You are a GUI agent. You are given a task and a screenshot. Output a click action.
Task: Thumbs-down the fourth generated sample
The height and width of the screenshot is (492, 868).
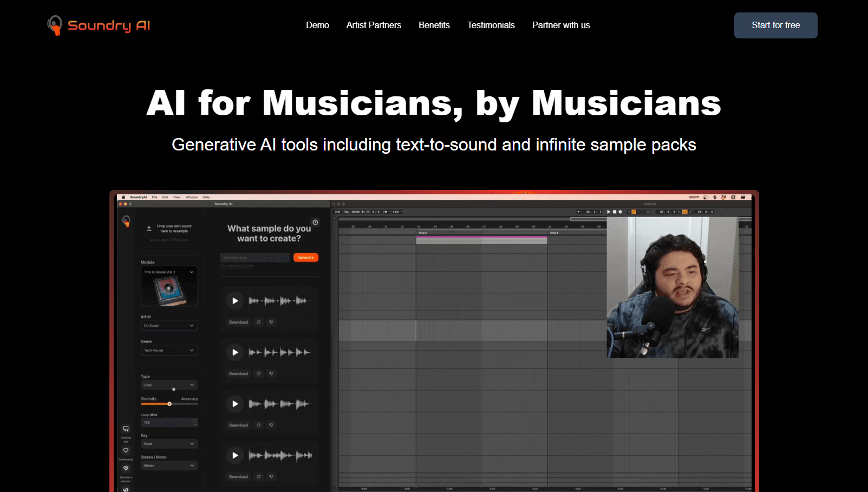(x=271, y=477)
